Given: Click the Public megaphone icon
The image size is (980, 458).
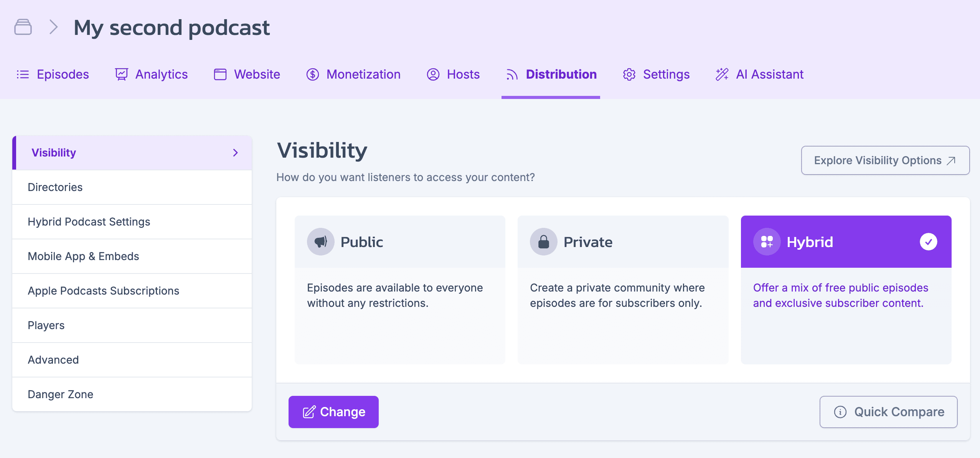Looking at the screenshot, I should 321,242.
